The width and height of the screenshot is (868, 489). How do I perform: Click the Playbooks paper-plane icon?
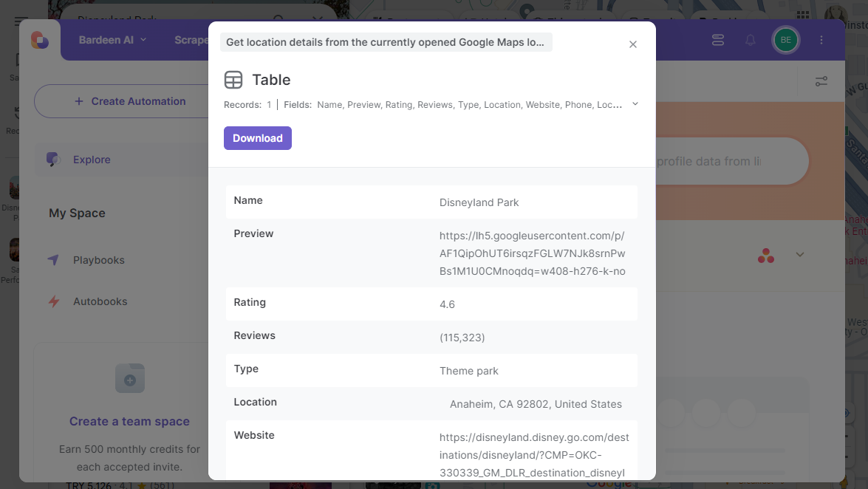click(x=53, y=260)
